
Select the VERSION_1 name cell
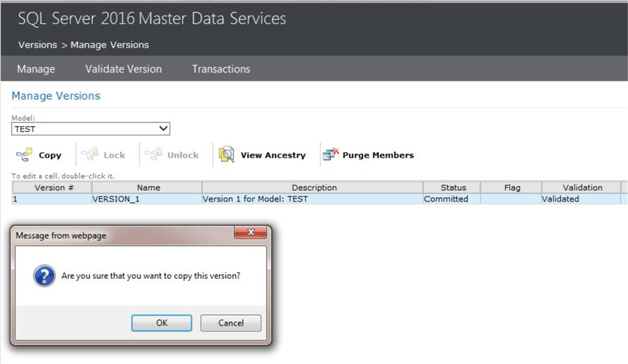click(147, 199)
